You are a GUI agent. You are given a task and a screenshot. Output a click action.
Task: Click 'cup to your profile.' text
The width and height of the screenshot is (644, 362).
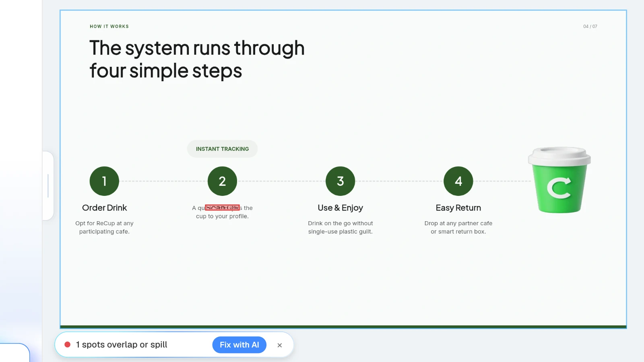point(222,216)
